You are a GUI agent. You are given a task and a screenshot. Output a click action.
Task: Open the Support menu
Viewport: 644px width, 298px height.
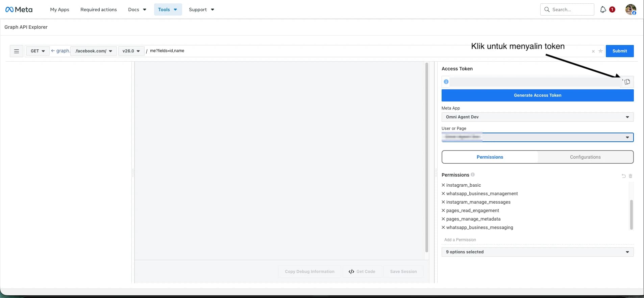click(x=201, y=9)
